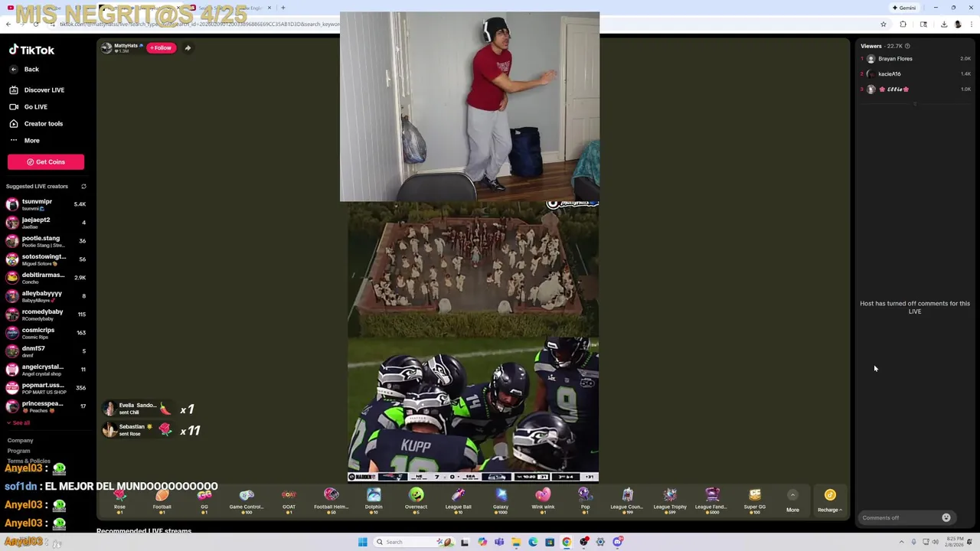Viewport: 980px width, 551px height.
Task: Send the League Trophy gift
Action: click(670, 500)
